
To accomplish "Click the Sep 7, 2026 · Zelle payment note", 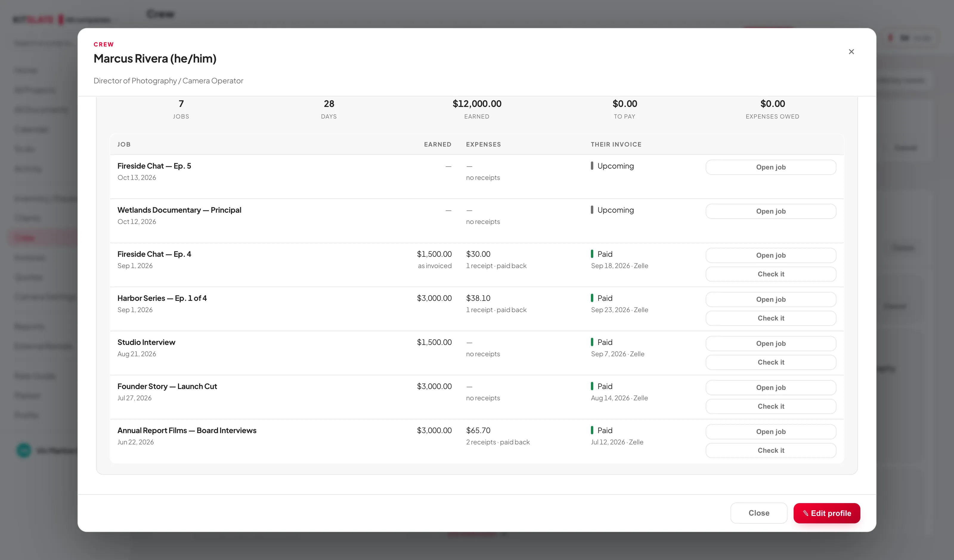I will pyautogui.click(x=617, y=354).
